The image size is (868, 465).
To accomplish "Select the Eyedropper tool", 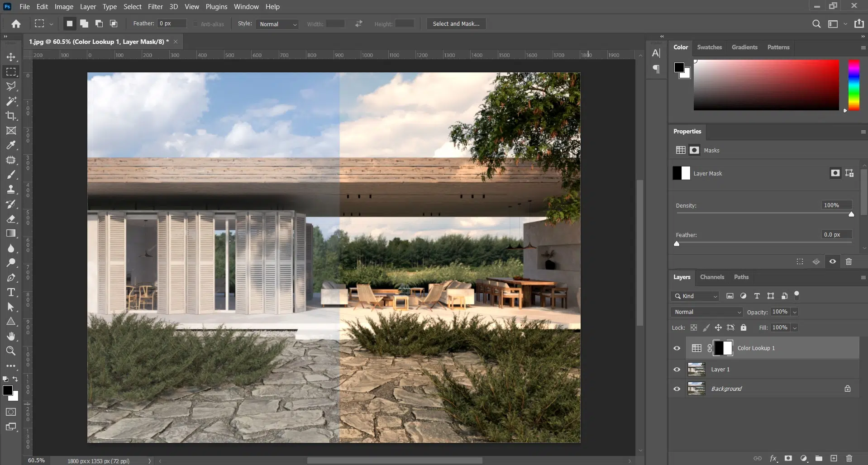I will [11, 145].
